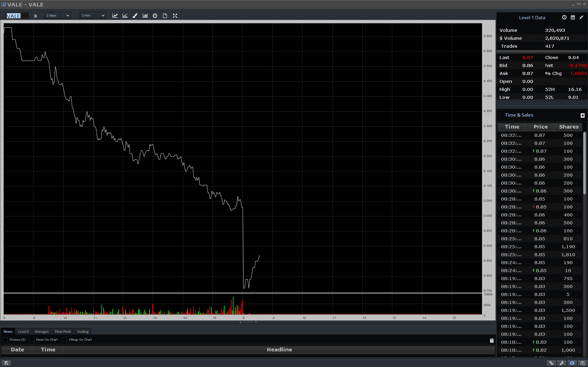This screenshot has height=367, width=588.
Task: Click the fullscreen expand arrows icon
Action: [x=175, y=16]
